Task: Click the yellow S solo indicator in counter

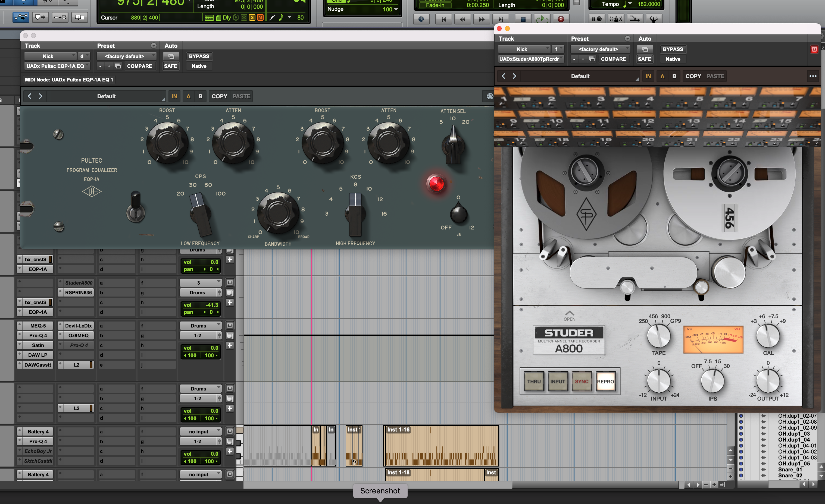Action: coord(252,17)
